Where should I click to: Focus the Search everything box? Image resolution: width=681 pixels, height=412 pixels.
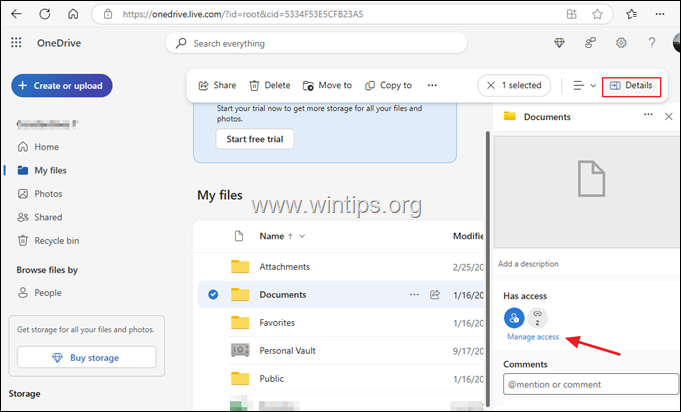pos(316,43)
